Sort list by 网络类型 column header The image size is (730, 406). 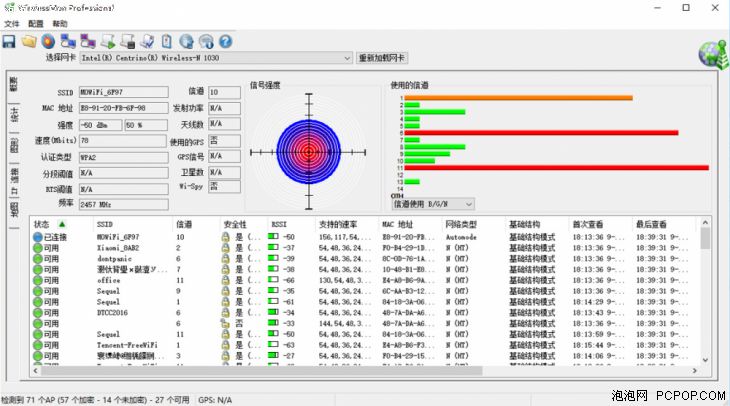coord(474,224)
